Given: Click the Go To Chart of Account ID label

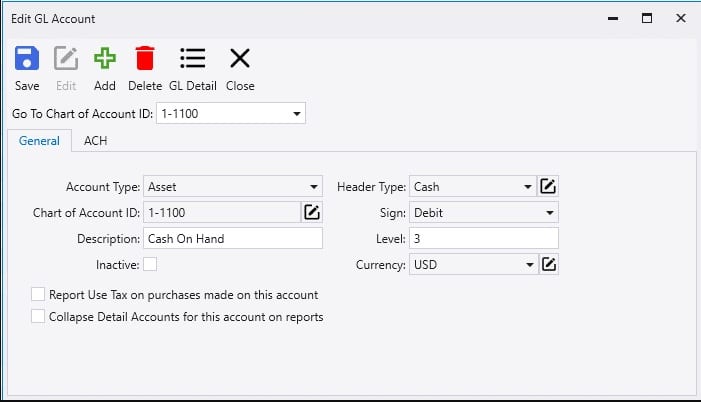Looking at the screenshot, I should [82, 114].
